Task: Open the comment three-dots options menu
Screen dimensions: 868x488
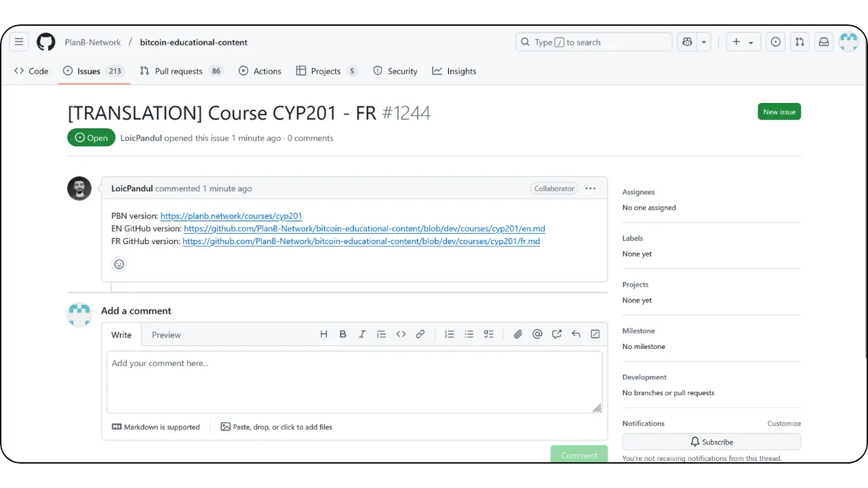Action: (591, 188)
